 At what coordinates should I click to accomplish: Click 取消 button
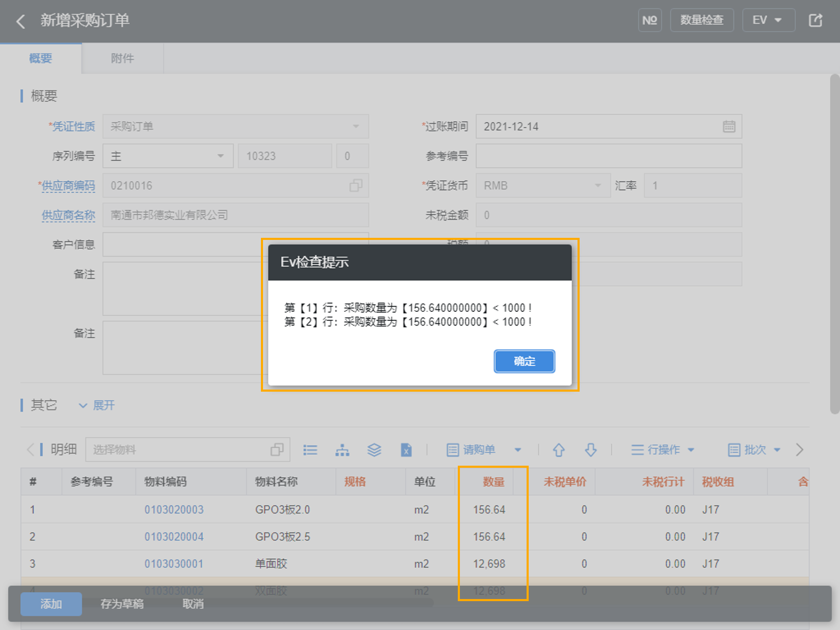(x=193, y=604)
